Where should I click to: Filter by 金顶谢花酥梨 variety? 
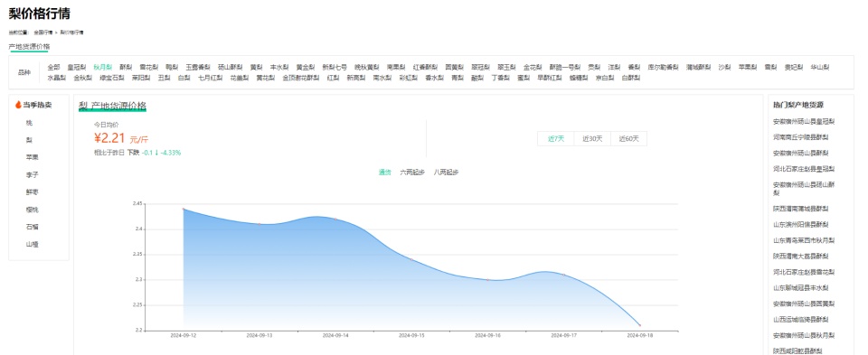pos(302,78)
